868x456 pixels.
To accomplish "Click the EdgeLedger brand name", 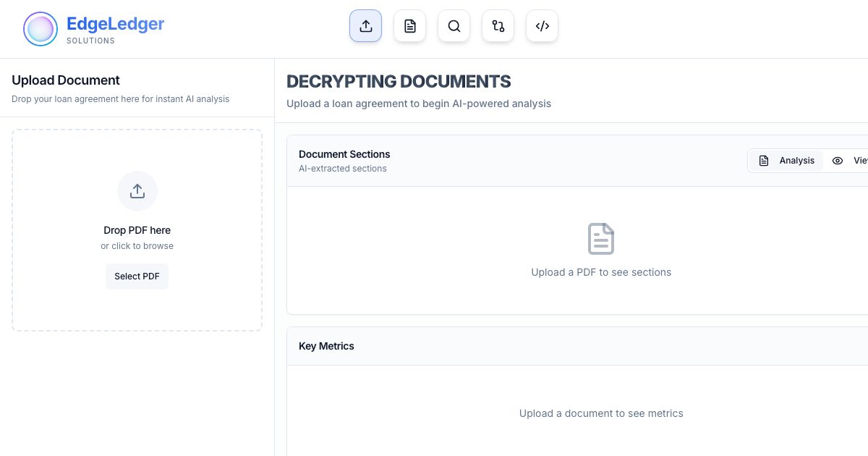I will tap(116, 24).
